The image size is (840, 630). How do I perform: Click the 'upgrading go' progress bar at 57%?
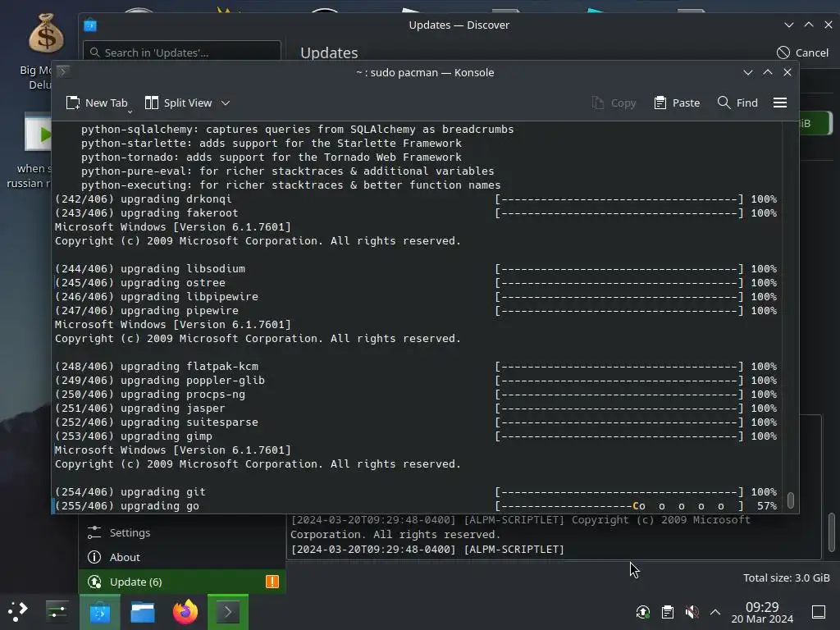click(619, 505)
